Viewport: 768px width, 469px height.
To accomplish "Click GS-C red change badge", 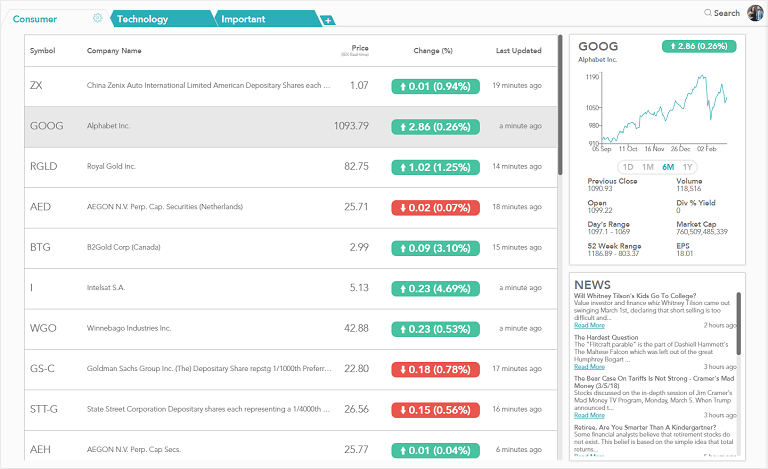I will [432, 369].
